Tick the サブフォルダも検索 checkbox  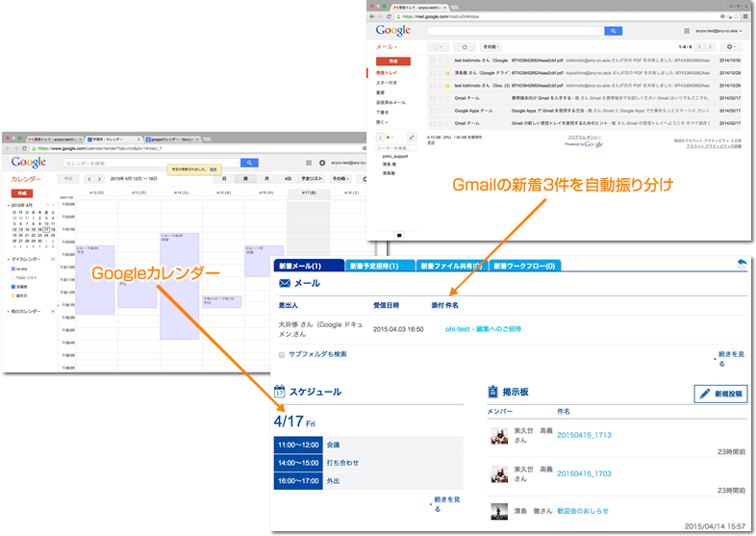pyautogui.click(x=282, y=354)
